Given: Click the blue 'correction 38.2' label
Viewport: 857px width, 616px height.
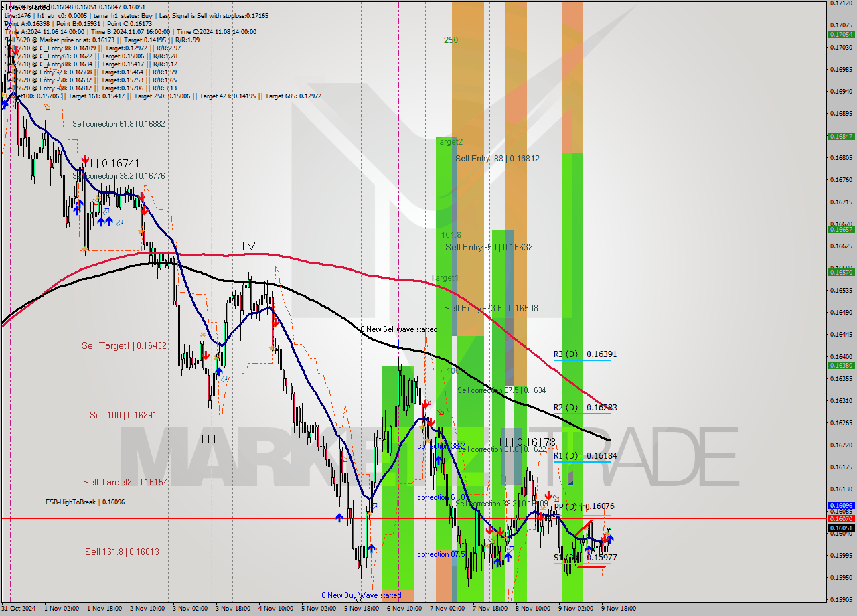Looking at the screenshot, I should 441,446.
